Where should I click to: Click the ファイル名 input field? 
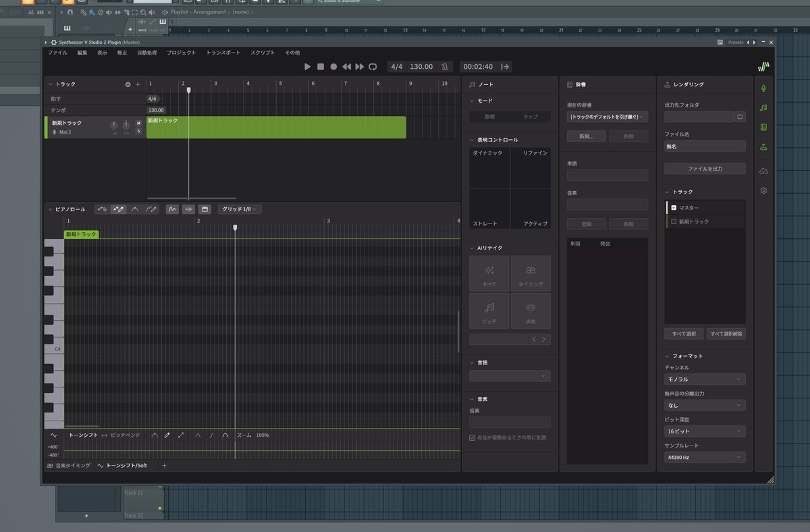point(705,146)
